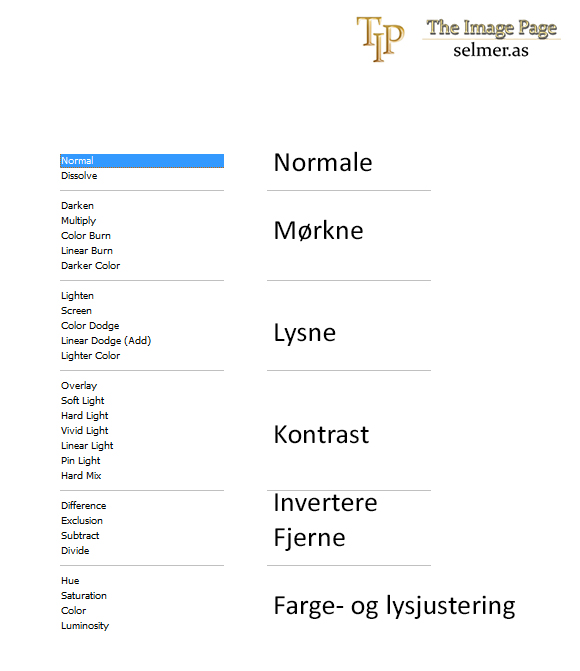The width and height of the screenshot is (580, 671).
Task: Choose Vivid Light blend mode
Action: pos(85,431)
